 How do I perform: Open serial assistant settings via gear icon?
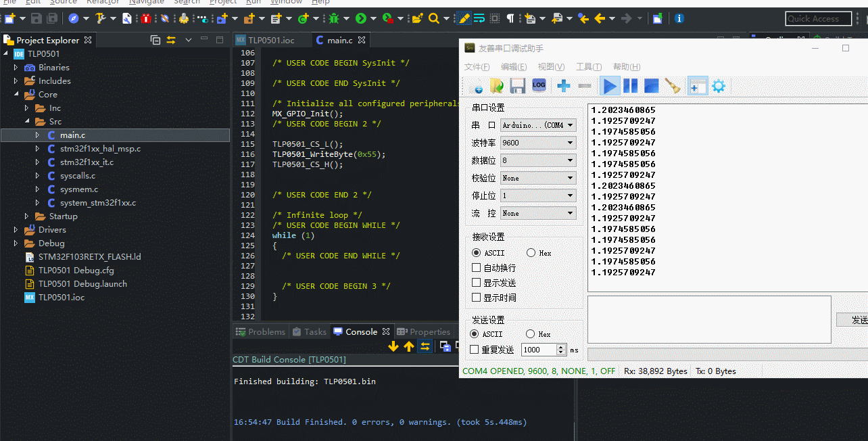pyautogui.click(x=717, y=86)
